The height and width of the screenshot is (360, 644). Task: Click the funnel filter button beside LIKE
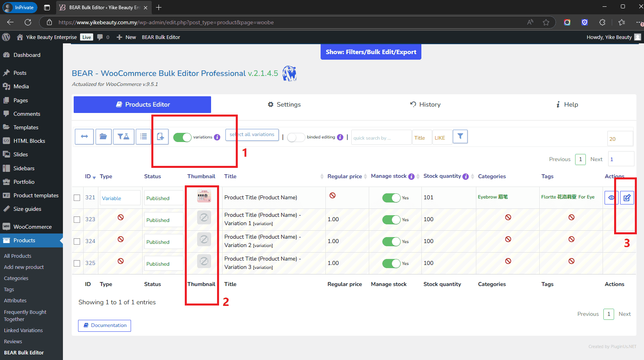tap(460, 136)
